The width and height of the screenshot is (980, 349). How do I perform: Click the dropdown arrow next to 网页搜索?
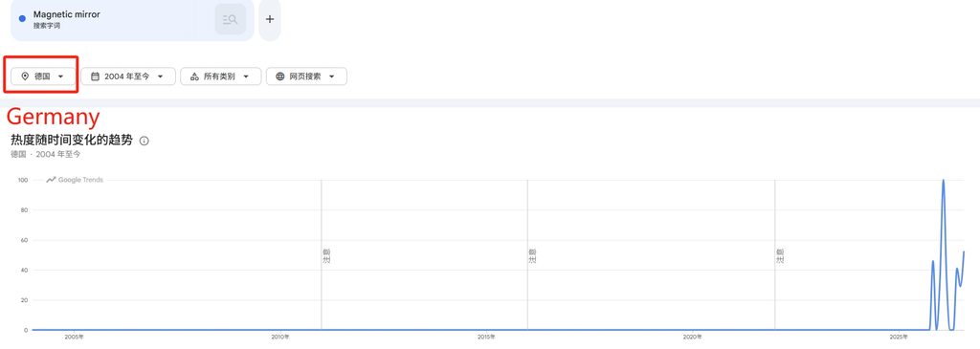click(331, 76)
